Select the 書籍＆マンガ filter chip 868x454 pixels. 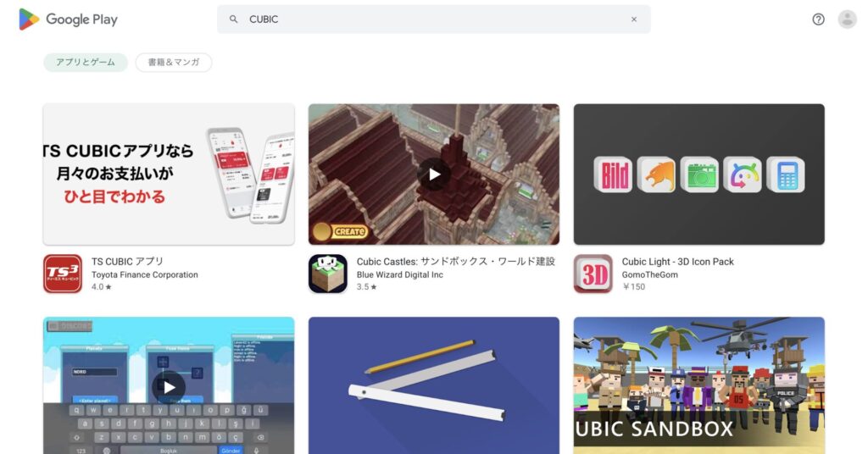(173, 63)
